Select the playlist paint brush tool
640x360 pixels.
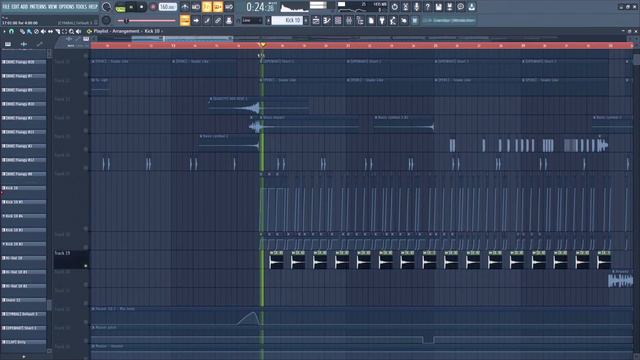(29, 31)
